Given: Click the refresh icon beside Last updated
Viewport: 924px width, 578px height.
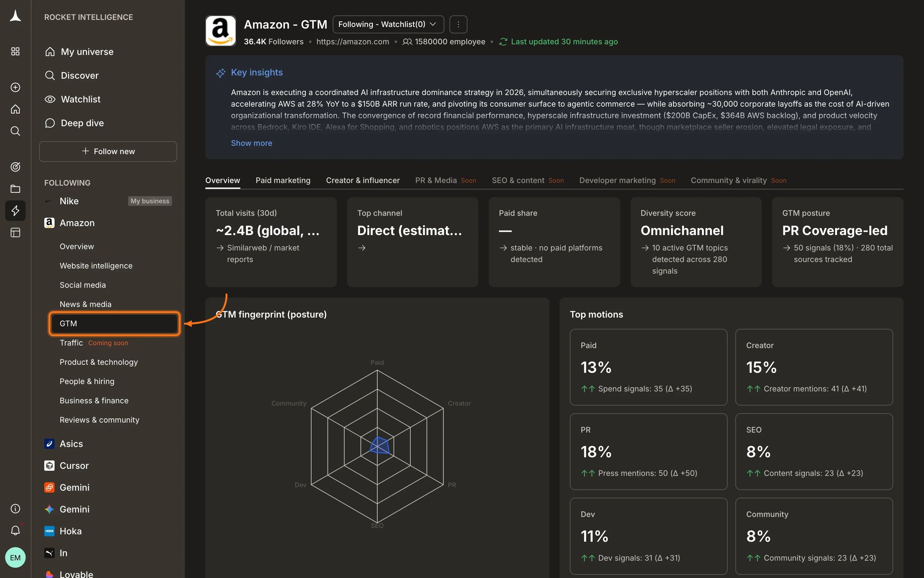Looking at the screenshot, I should [x=503, y=42].
